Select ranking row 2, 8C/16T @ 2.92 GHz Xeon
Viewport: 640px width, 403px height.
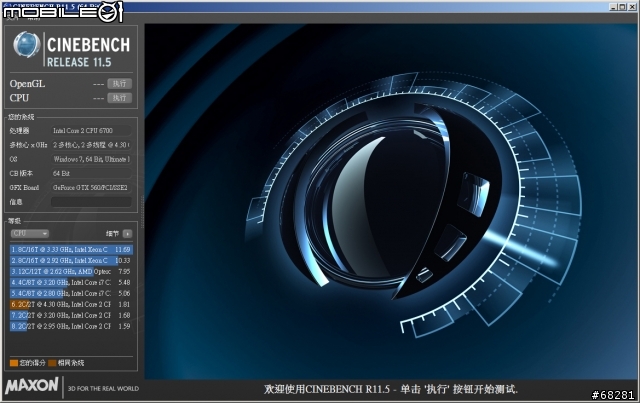pos(71,261)
